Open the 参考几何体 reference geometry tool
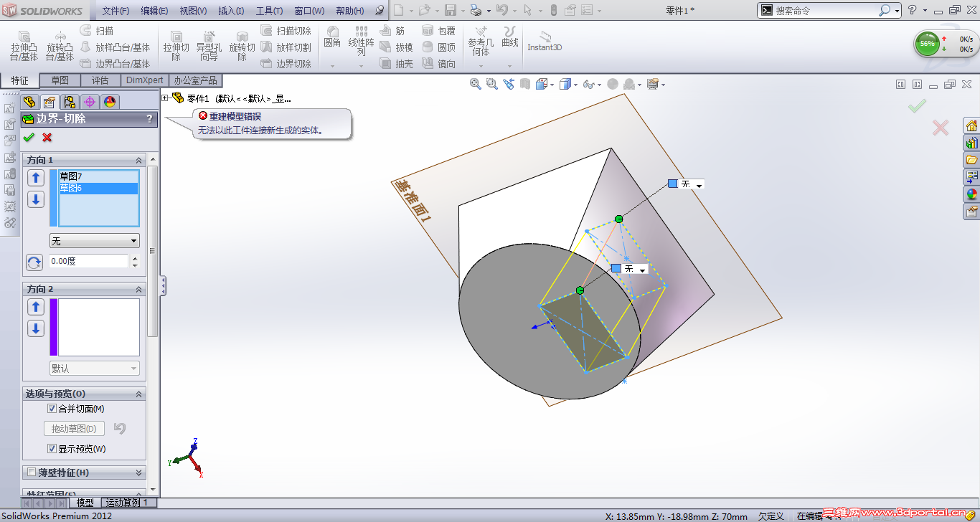The width and height of the screenshot is (980, 522). 481,42
